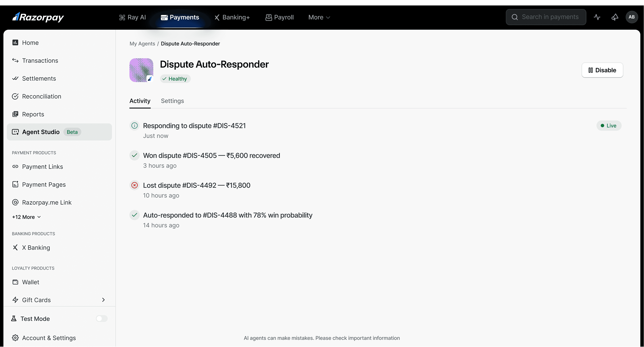
Task: Toggle Test Mode switch
Action: tap(101, 319)
